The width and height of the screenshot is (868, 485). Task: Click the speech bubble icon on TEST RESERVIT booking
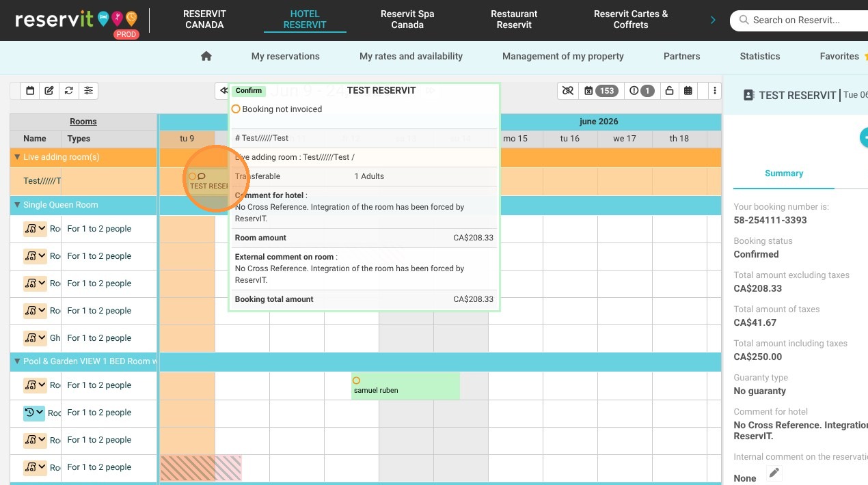coord(202,176)
